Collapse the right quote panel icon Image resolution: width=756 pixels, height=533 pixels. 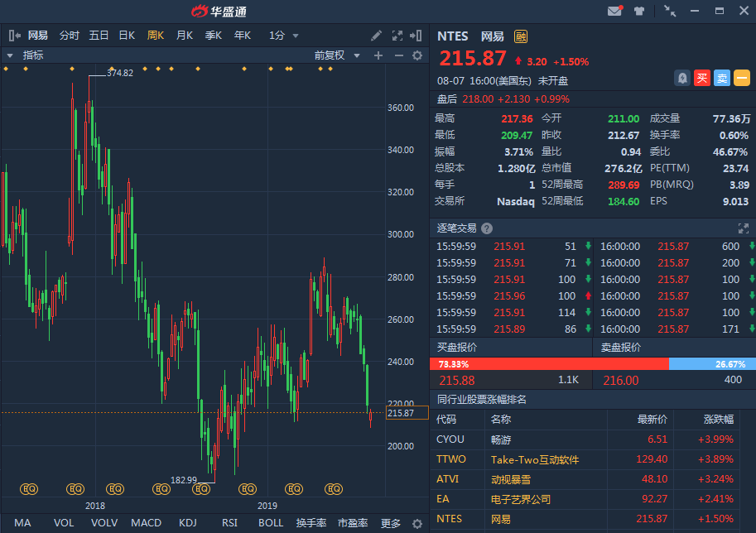click(x=416, y=36)
